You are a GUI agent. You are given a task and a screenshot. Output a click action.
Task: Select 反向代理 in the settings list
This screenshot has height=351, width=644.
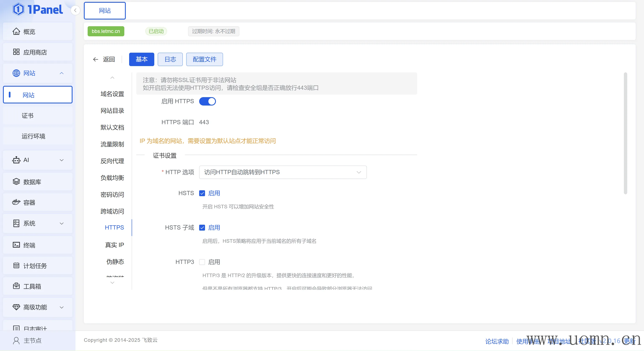(x=112, y=161)
